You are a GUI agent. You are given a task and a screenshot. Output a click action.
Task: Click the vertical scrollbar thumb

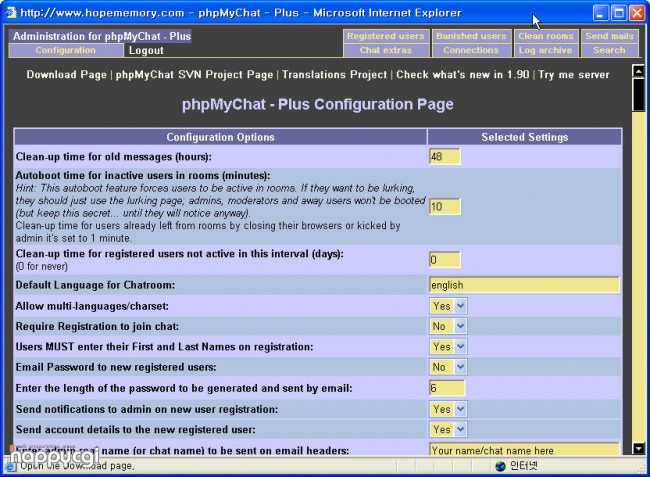638,94
